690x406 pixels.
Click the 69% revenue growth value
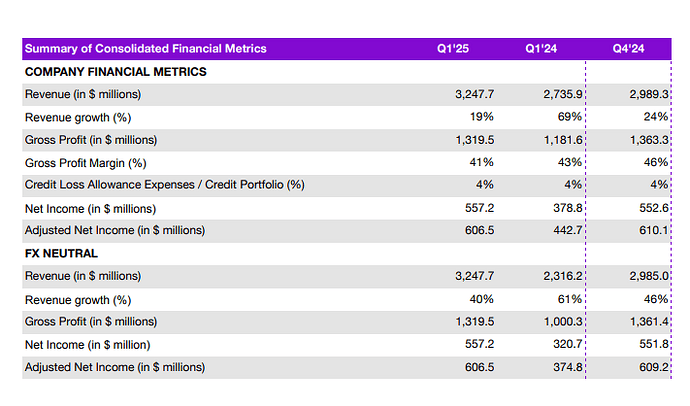point(571,117)
